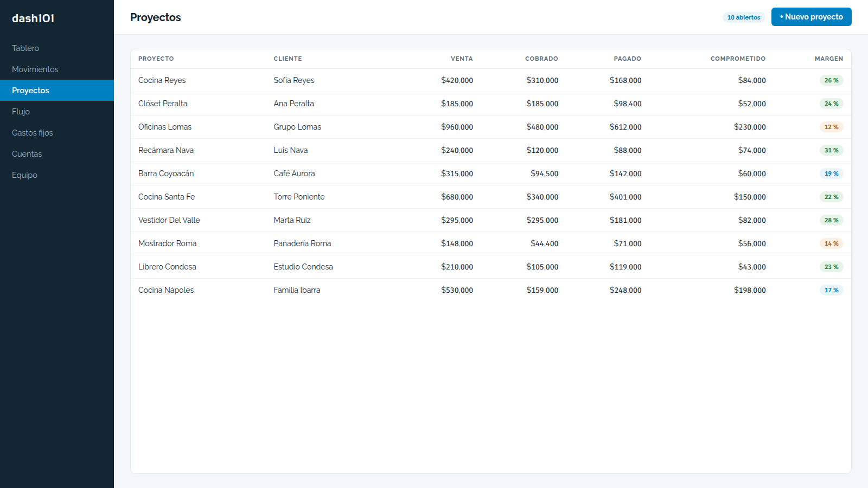Click the COMPROMETIDO column header
This screenshot has height=488, width=868.
[x=738, y=59]
